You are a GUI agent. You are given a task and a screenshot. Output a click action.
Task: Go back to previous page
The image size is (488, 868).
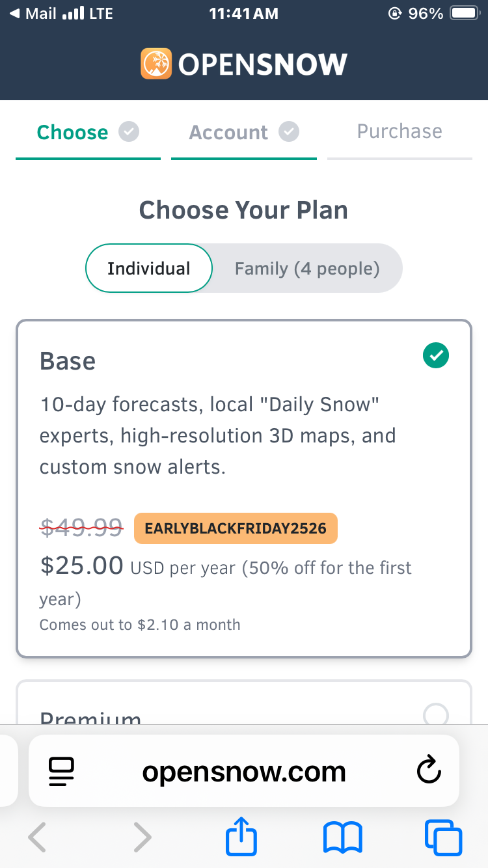[38, 837]
